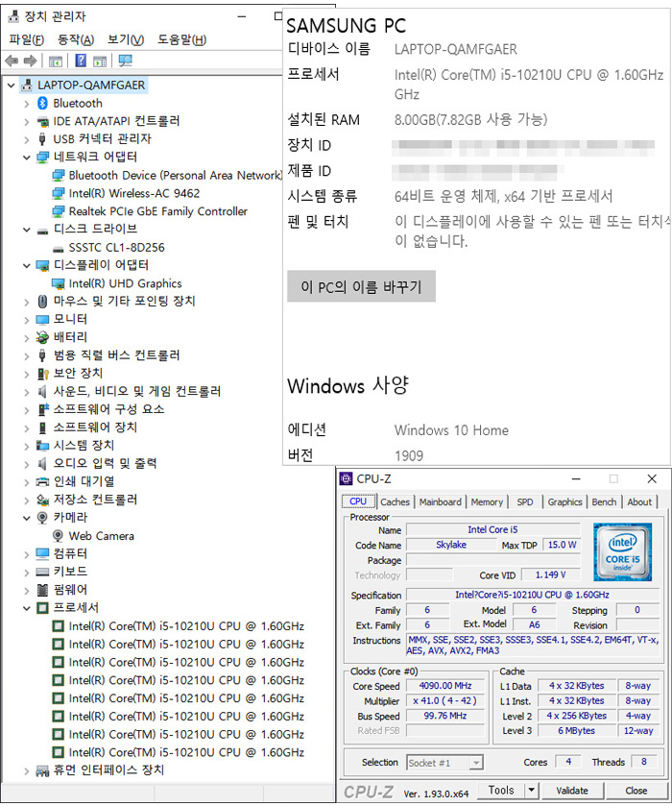Select the 마우스 및 기타 포인팅 장치 icon

click(42, 302)
